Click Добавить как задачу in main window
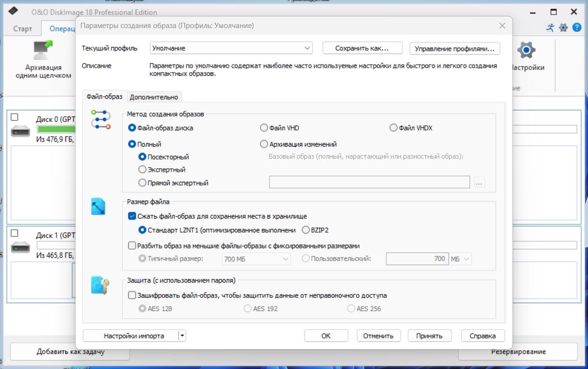This screenshot has height=369, width=588. (71, 352)
